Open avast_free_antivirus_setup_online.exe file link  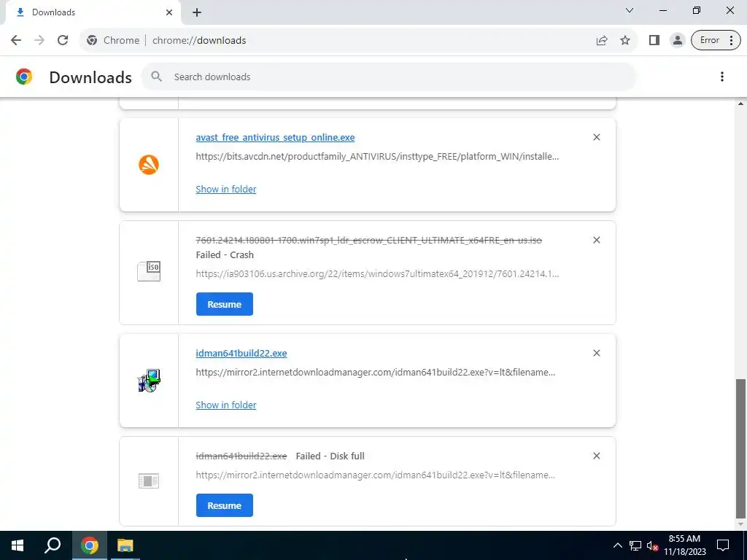click(x=275, y=137)
